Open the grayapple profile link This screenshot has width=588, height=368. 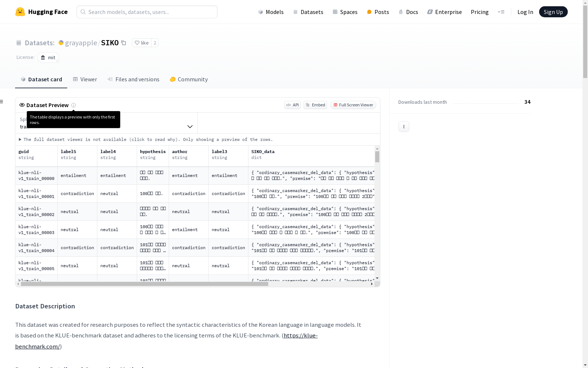[81, 43]
